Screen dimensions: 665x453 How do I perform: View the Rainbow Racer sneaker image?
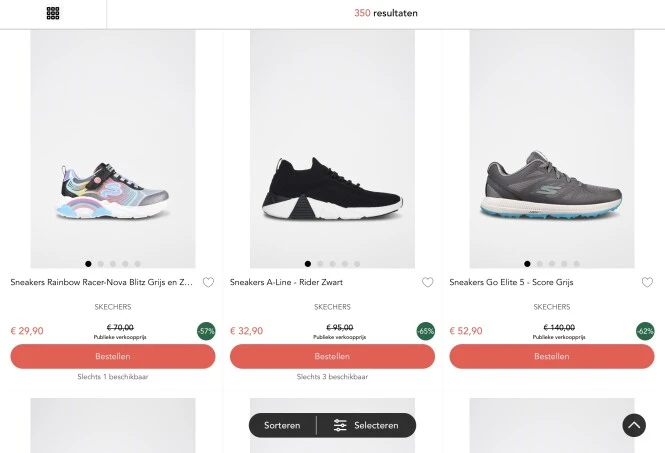[x=113, y=150]
